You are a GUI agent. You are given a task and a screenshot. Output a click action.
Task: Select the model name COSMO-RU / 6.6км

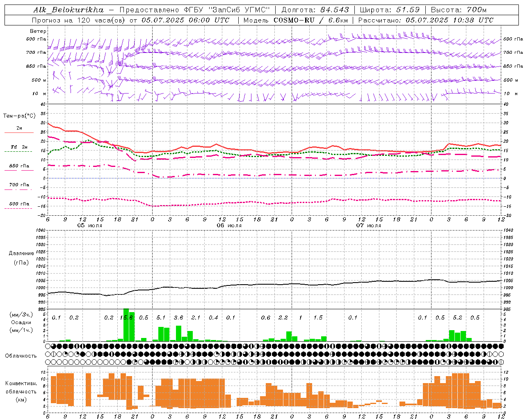tap(310, 20)
